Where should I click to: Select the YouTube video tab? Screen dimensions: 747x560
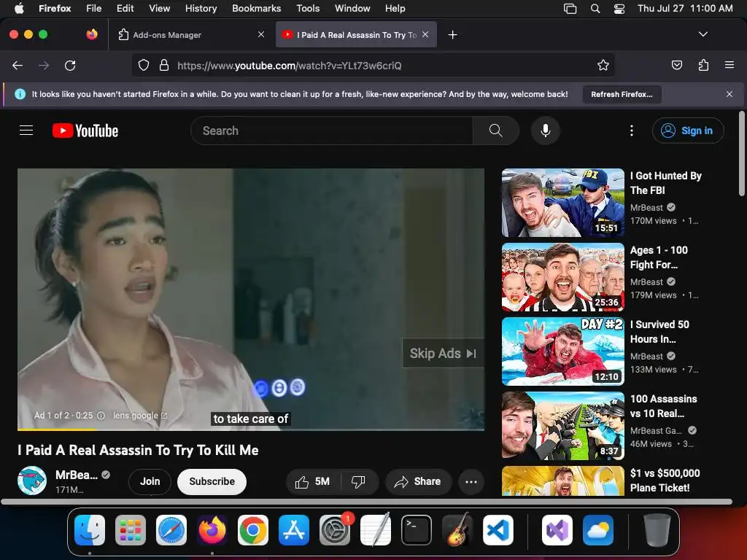point(356,35)
